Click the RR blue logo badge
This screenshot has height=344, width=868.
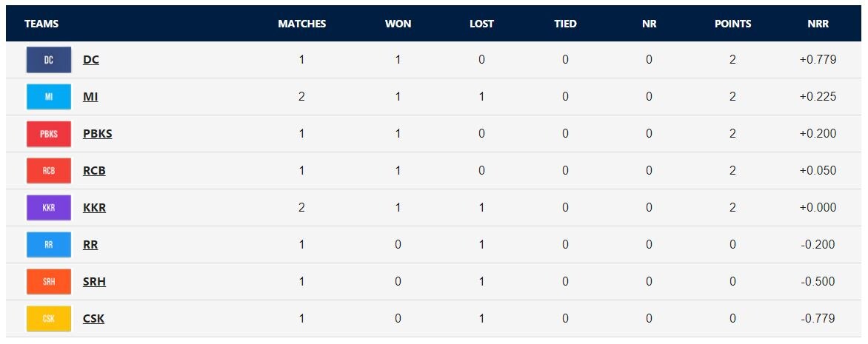point(49,245)
